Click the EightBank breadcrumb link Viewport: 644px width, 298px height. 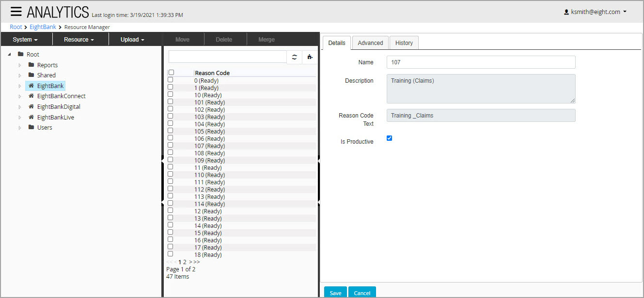(43, 27)
